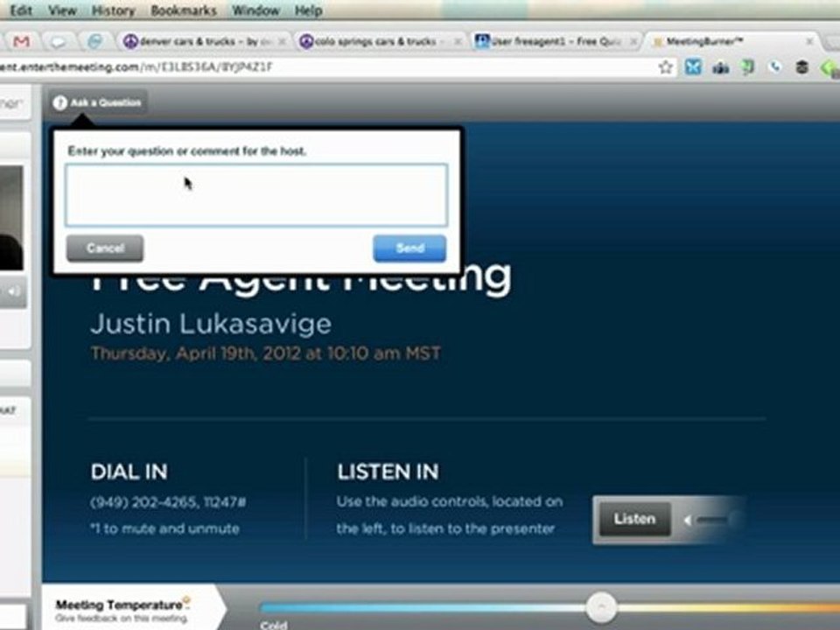
Task: Switch to colo springs cars & trucks tab
Action: [378, 41]
